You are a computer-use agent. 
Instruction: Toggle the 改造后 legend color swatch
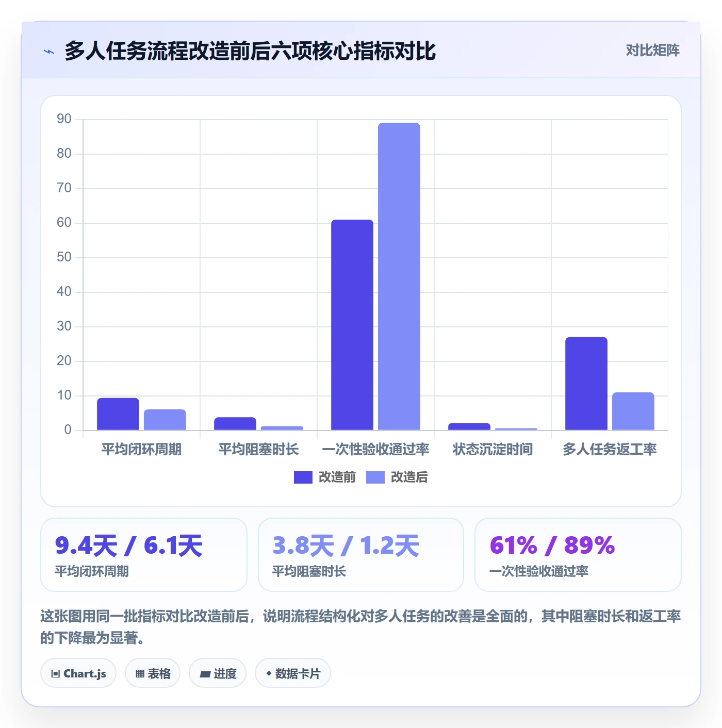click(x=375, y=477)
